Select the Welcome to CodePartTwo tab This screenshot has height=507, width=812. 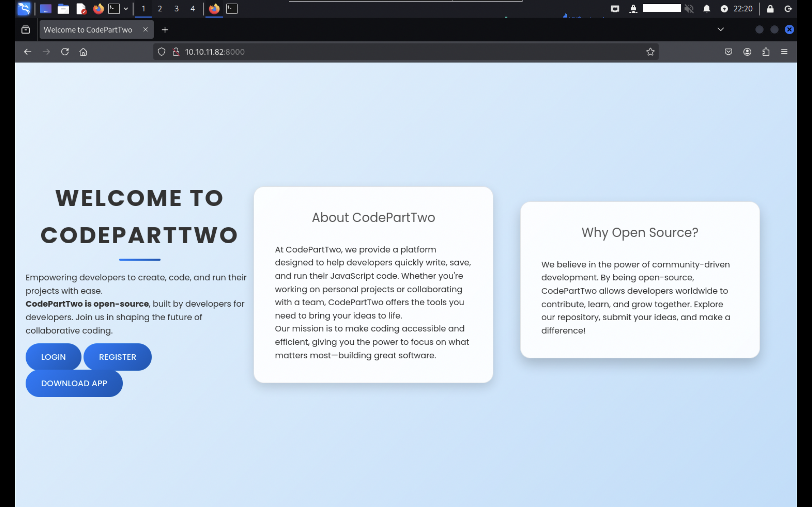tap(88, 30)
